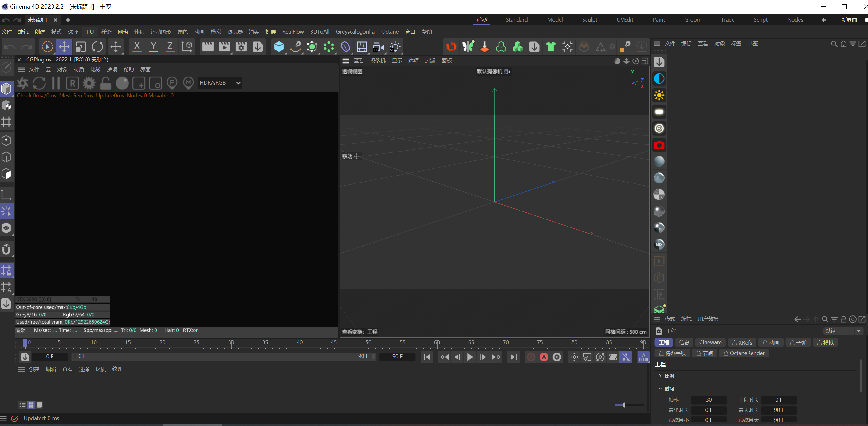The width and height of the screenshot is (868, 426).
Task: Add a Cube primitive object
Action: [279, 46]
